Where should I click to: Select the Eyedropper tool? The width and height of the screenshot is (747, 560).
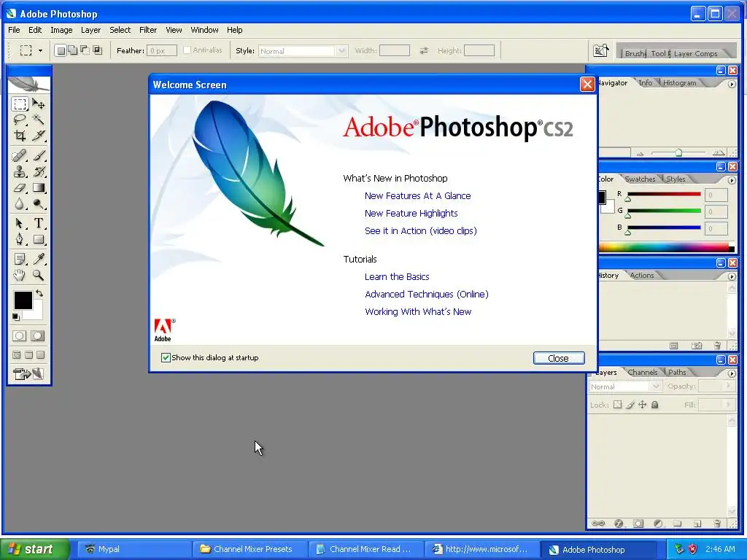tap(39, 259)
